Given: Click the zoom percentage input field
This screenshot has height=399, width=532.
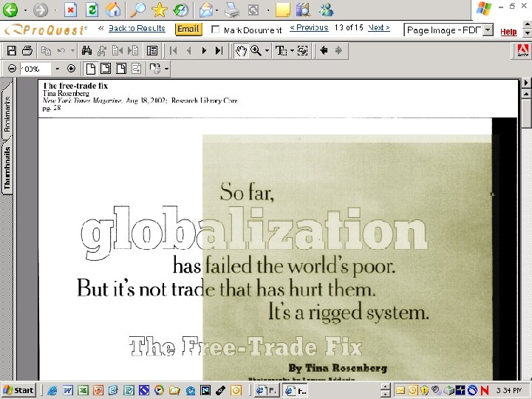Looking at the screenshot, I should click(x=35, y=69).
